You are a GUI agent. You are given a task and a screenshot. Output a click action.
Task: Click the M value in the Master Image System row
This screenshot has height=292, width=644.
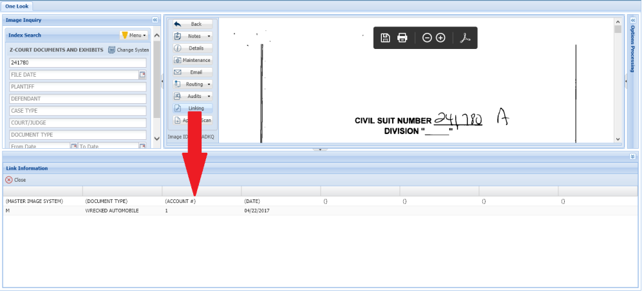click(7, 211)
